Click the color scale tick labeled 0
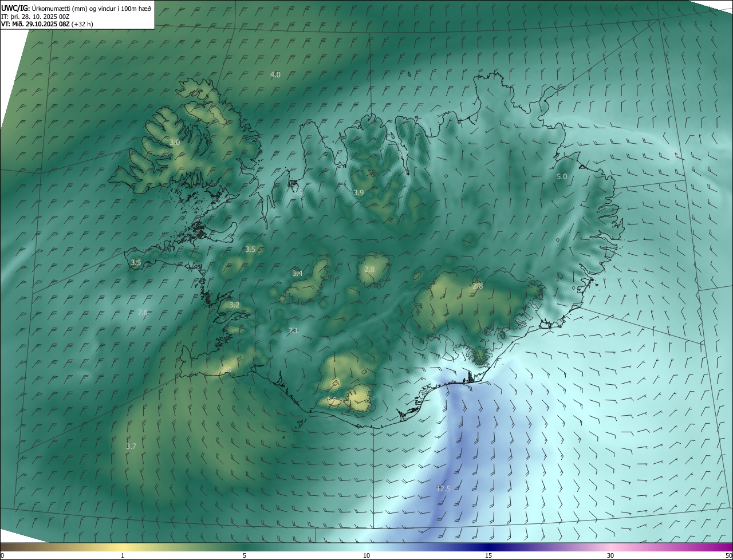This screenshot has width=733, height=560. click(x=2, y=555)
